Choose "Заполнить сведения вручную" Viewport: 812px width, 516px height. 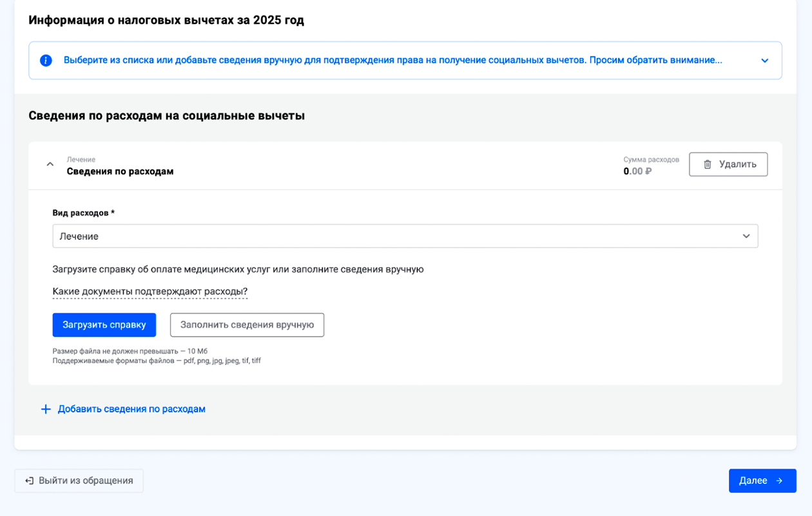pos(247,325)
